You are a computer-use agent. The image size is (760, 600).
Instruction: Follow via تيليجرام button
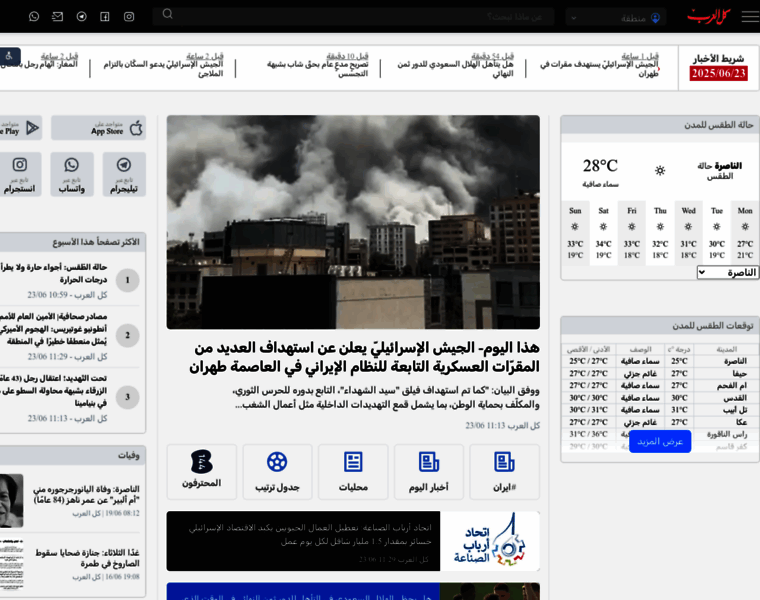tap(124, 174)
